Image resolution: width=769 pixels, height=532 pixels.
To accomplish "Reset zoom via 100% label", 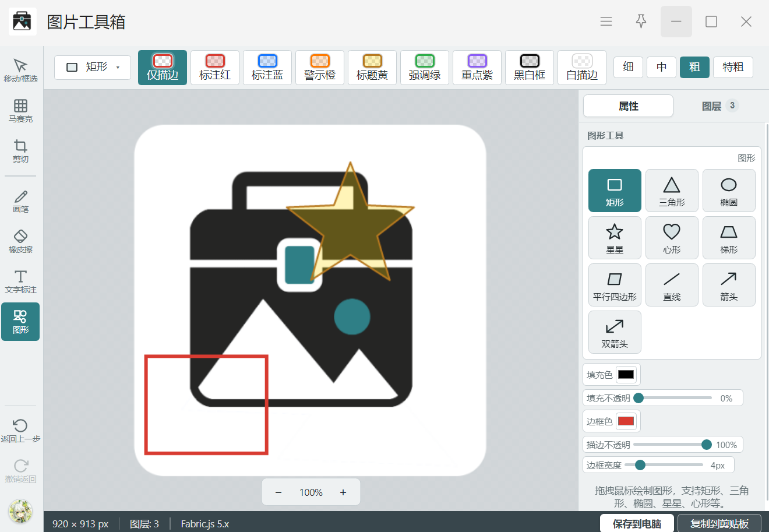I will [311, 492].
